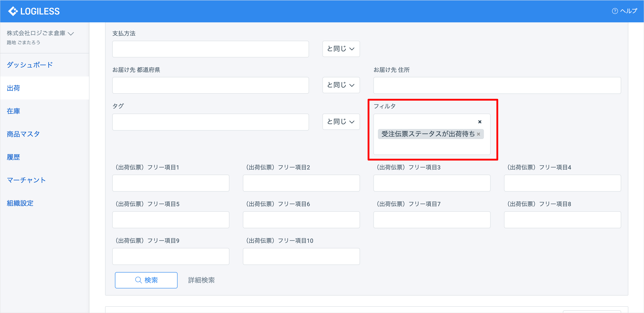The width and height of the screenshot is (644, 313).
Task: Click the フリー項目8 input field
Action: click(563, 220)
